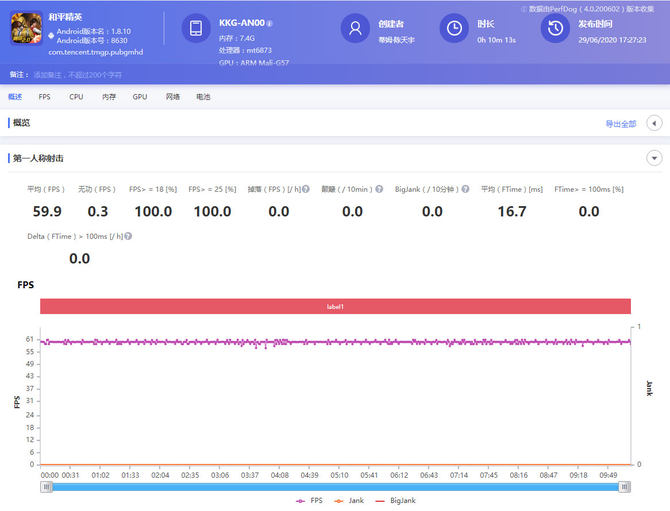Open the 内存 tab
The image size is (670, 511).
pyautogui.click(x=108, y=97)
